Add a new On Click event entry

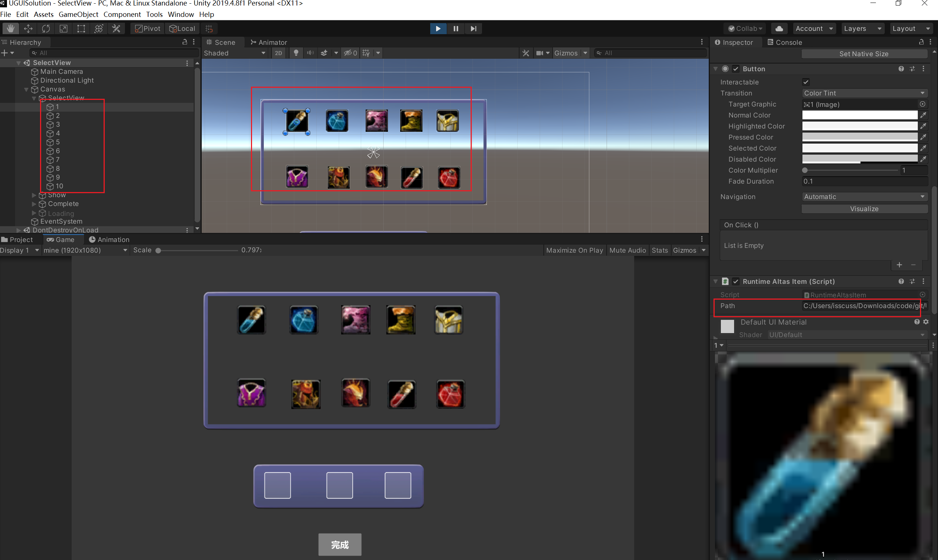(899, 265)
